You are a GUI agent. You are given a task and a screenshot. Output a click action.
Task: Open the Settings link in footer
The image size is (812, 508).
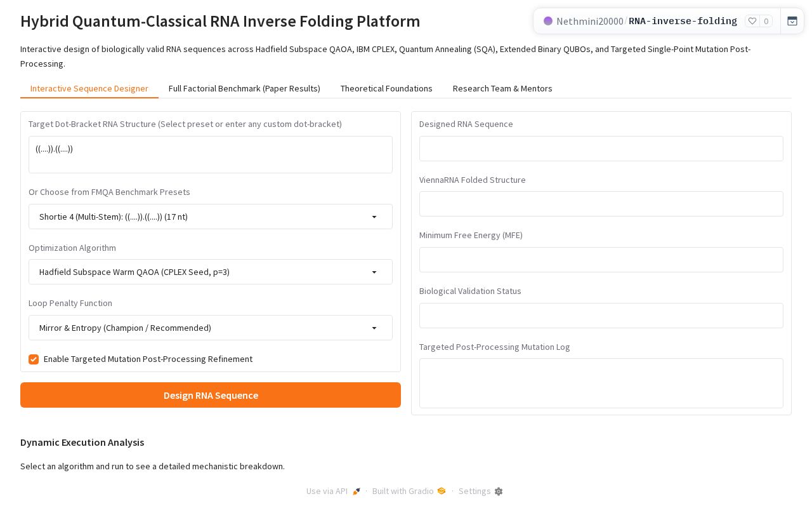point(481,491)
